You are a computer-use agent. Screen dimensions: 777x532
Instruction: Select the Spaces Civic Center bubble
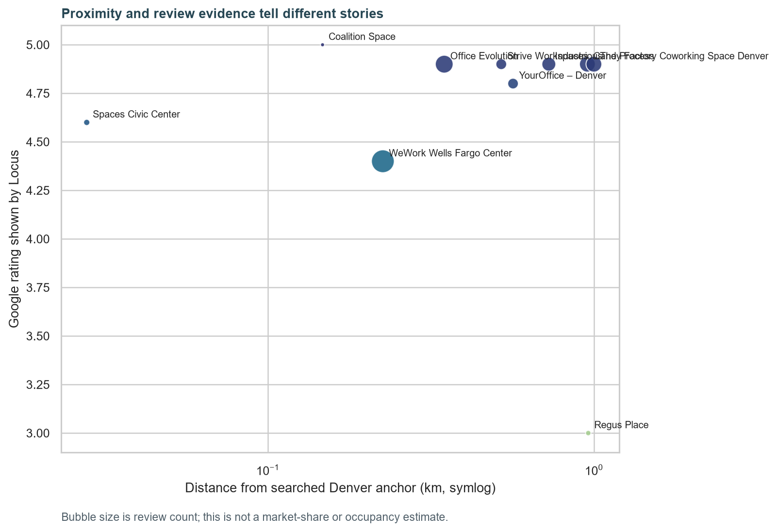[87, 122]
